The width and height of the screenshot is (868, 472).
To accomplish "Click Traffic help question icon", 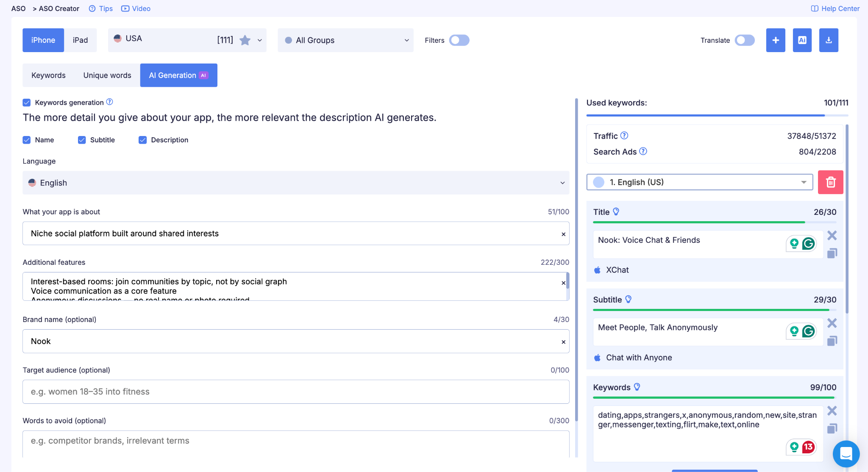I will click(x=624, y=136).
